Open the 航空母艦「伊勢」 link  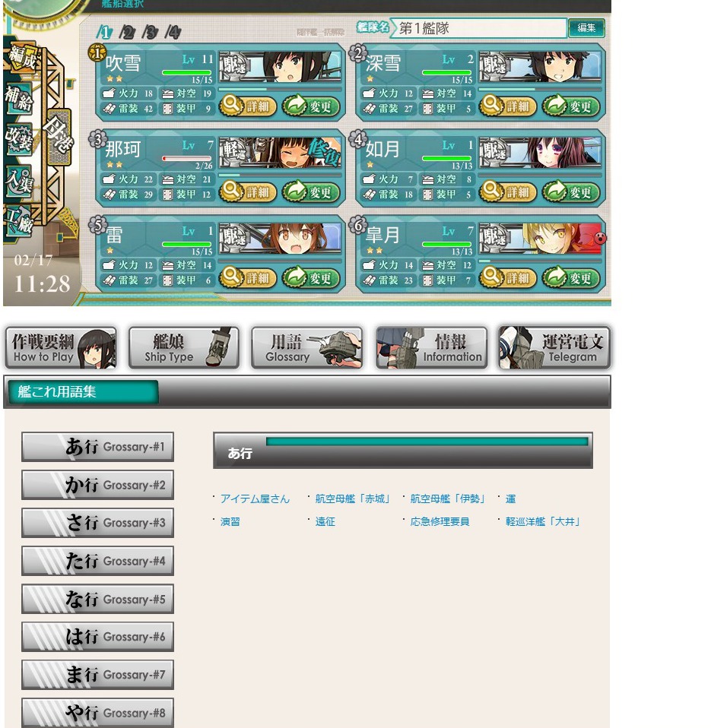coord(447,499)
